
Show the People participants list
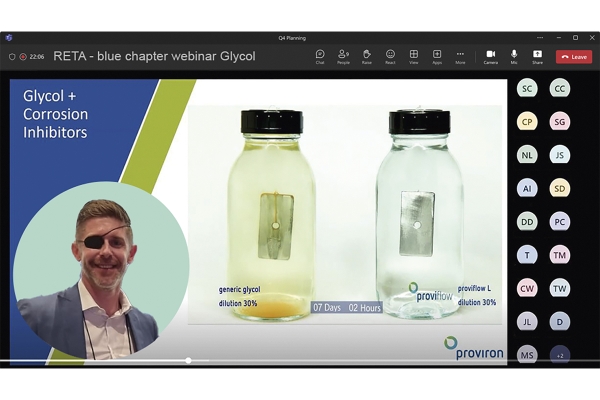(343, 57)
